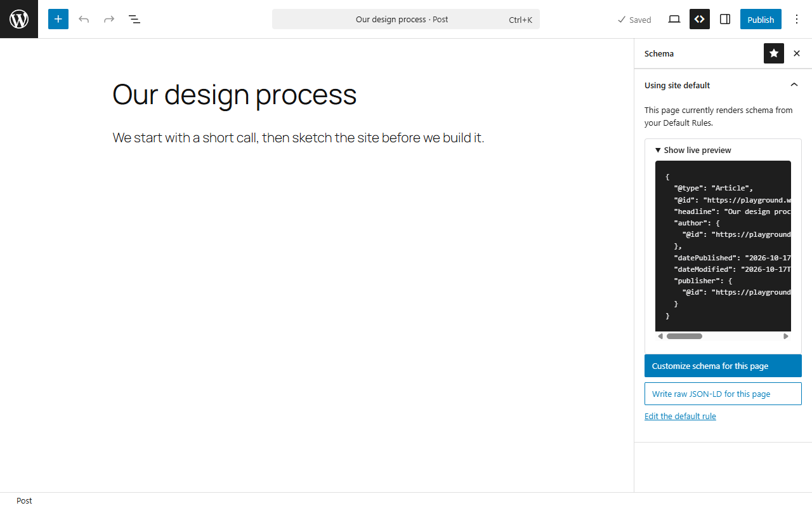Close the Schema sidebar
812x508 pixels.
click(797, 53)
